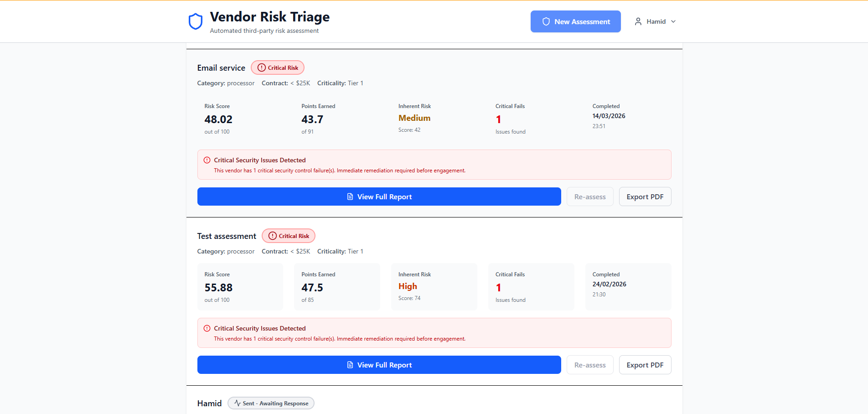Export PDF for Test assessment

coord(645,365)
